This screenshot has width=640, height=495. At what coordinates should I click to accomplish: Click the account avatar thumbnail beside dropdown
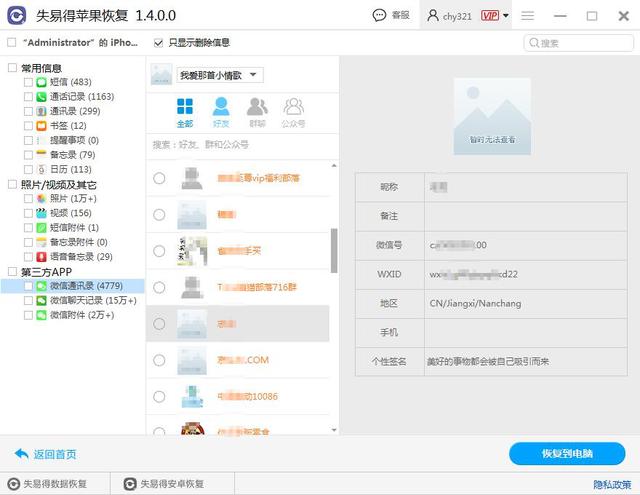(x=161, y=74)
